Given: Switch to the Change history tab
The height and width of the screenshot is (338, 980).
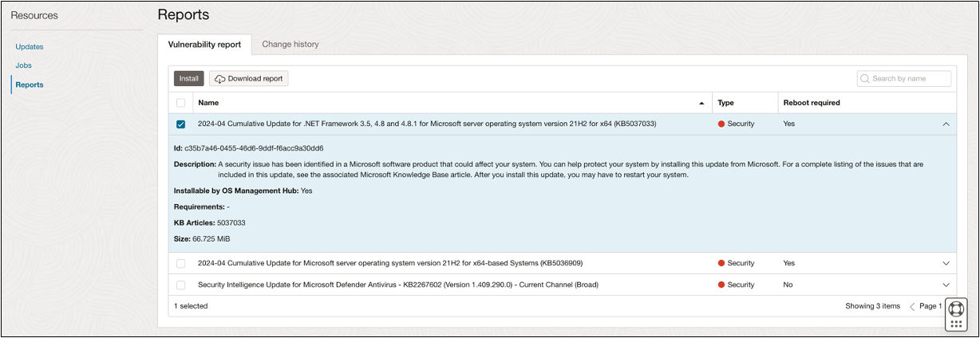Looking at the screenshot, I should point(290,45).
